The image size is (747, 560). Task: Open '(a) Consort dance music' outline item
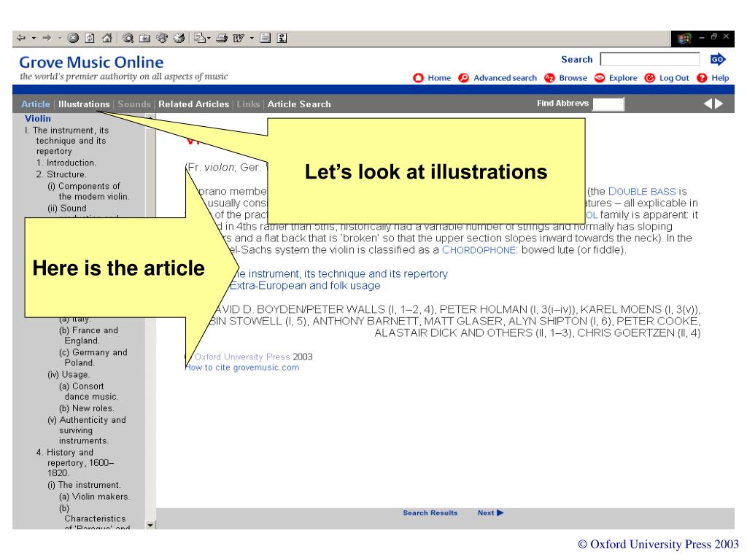coord(89,392)
